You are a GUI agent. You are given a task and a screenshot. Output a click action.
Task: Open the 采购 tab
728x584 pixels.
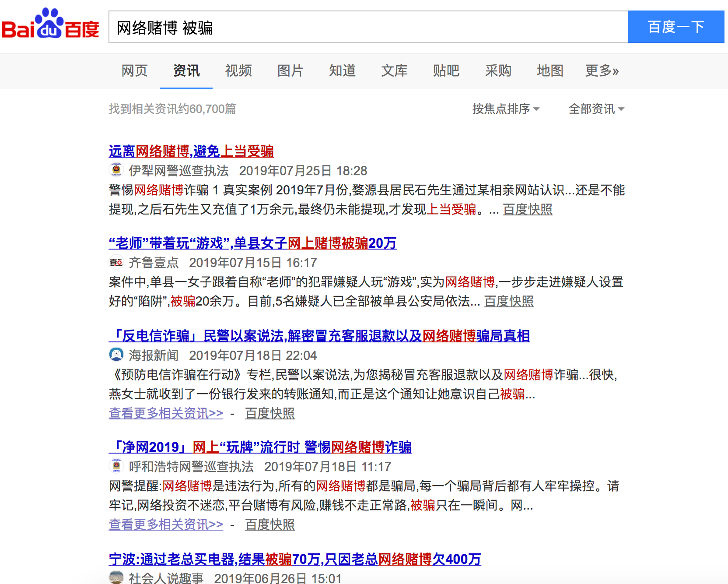[x=498, y=70]
